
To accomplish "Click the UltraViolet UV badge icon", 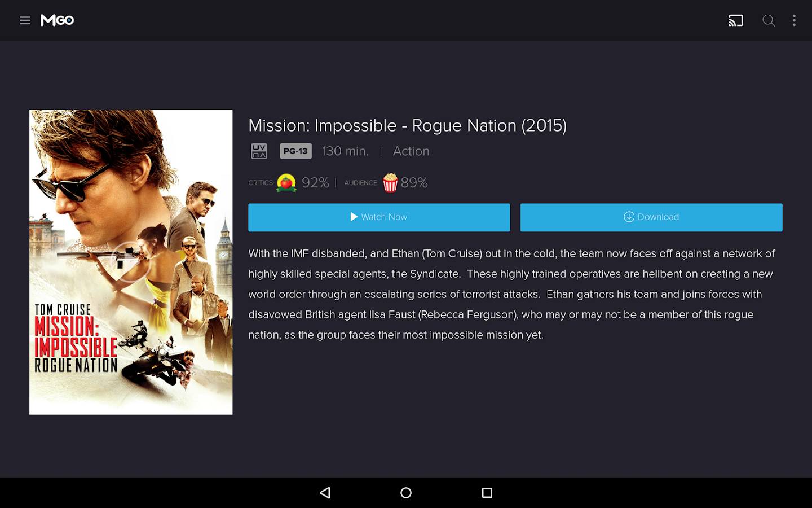I will pyautogui.click(x=259, y=151).
